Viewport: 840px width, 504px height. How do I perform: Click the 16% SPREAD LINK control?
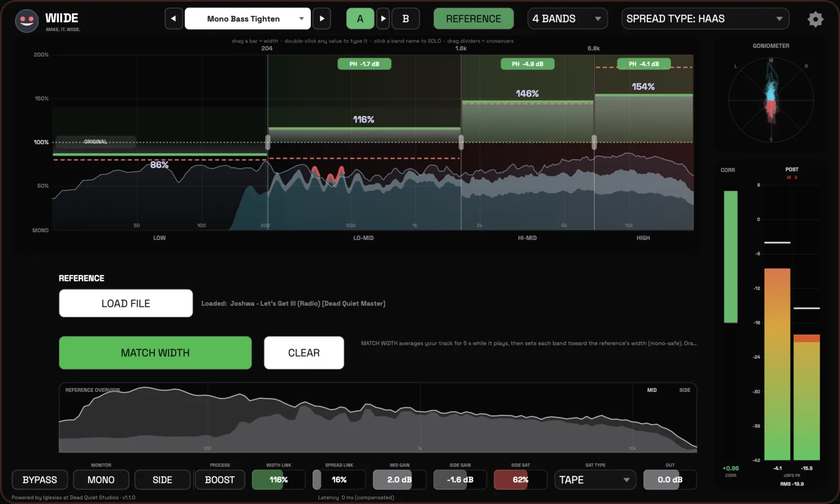pos(339,480)
